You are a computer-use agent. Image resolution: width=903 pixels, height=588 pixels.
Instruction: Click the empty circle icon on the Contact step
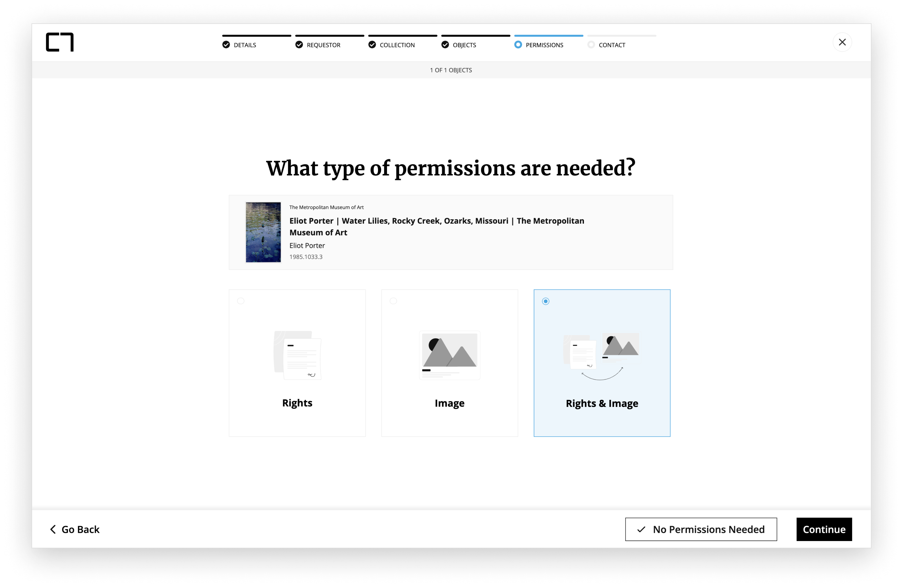coord(591,45)
